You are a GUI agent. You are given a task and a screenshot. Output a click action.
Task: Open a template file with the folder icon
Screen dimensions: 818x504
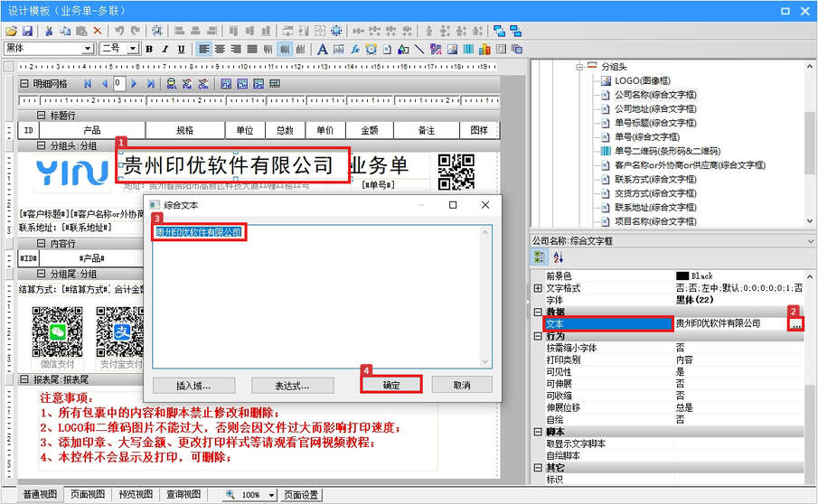point(11,32)
